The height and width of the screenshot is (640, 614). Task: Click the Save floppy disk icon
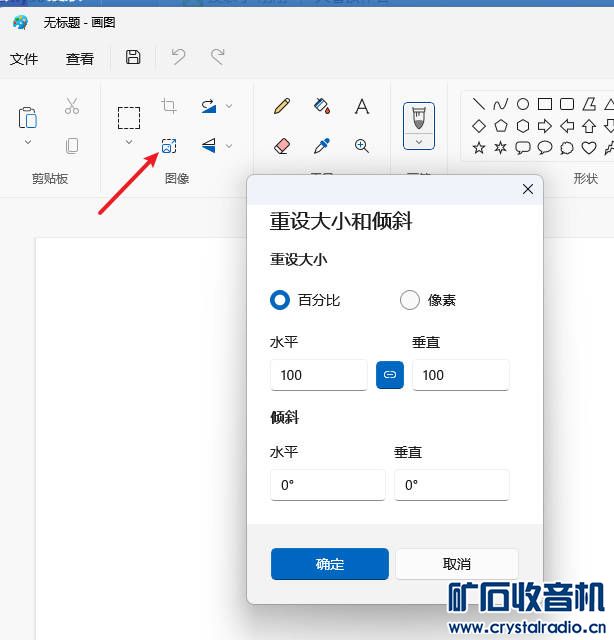[x=133, y=57]
